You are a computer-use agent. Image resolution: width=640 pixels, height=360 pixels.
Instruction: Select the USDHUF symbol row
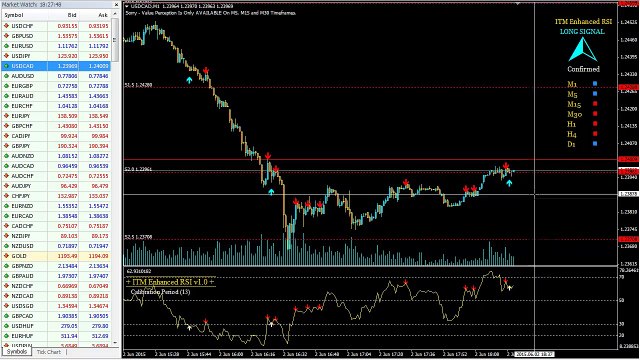[x=56, y=326]
